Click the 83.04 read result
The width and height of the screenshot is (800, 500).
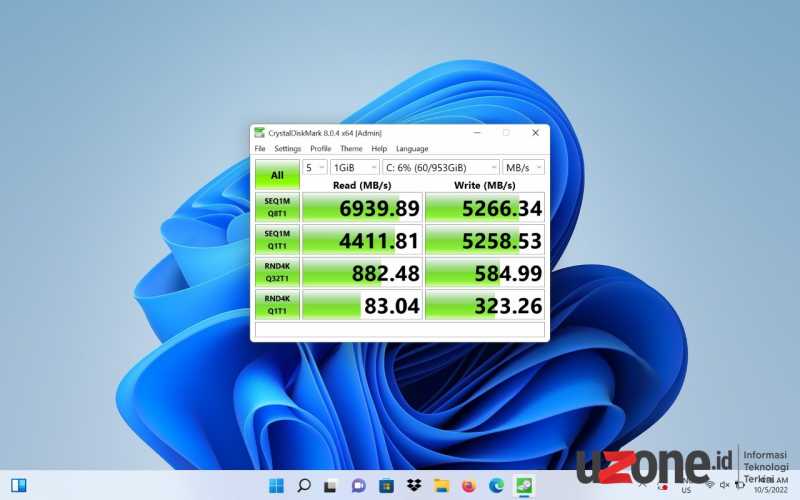pos(362,305)
